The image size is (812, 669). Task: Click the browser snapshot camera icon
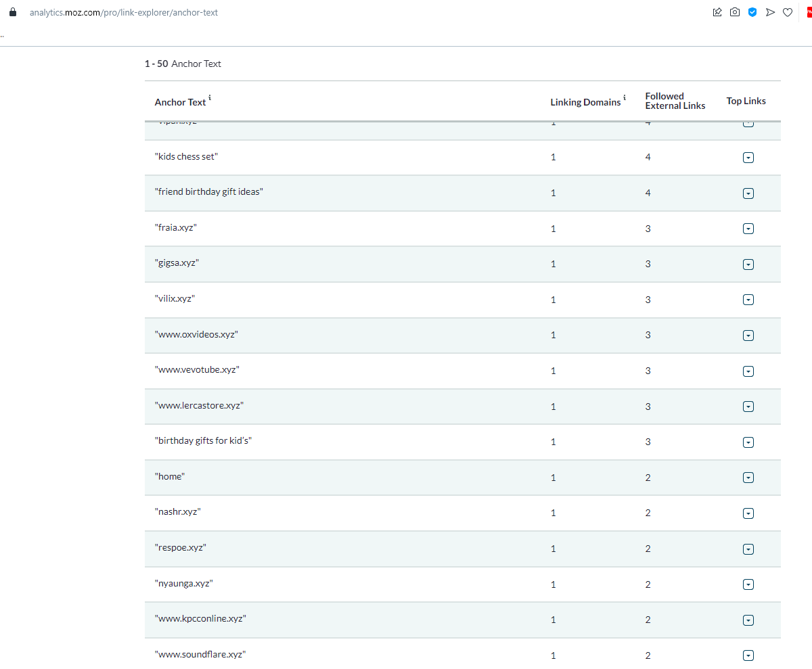click(735, 12)
